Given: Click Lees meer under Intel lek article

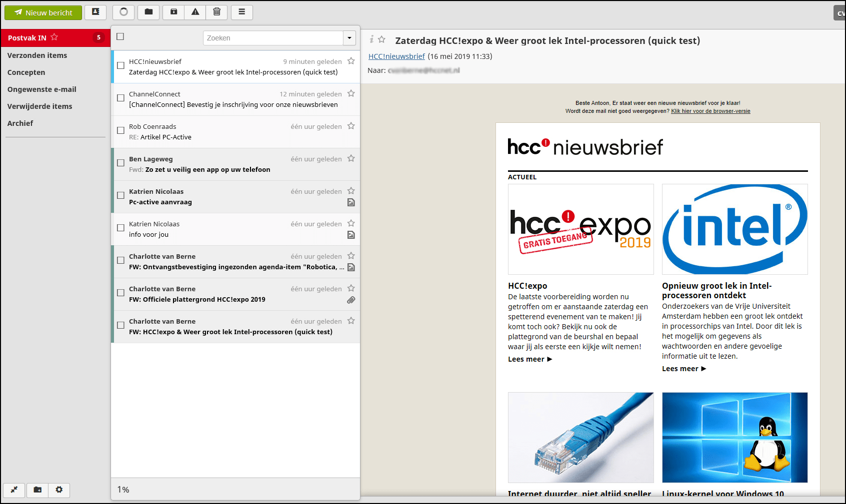Looking at the screenshot, I should (684, 369).
